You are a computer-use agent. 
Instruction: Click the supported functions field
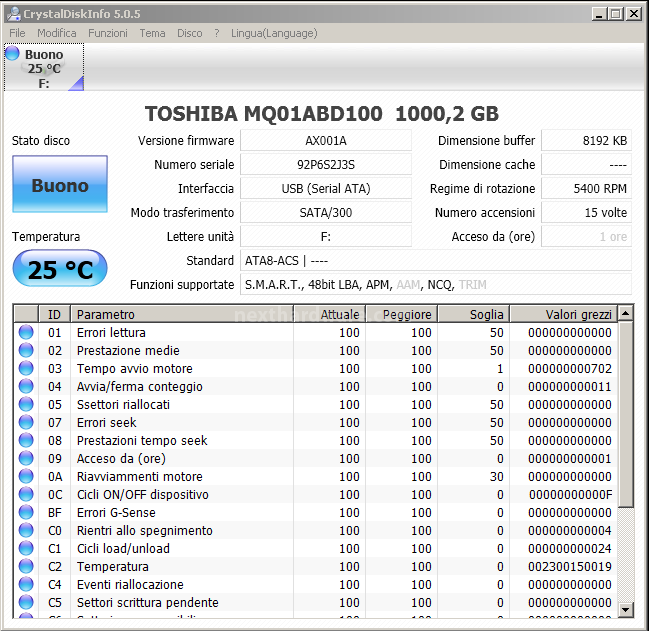(436, 285)
